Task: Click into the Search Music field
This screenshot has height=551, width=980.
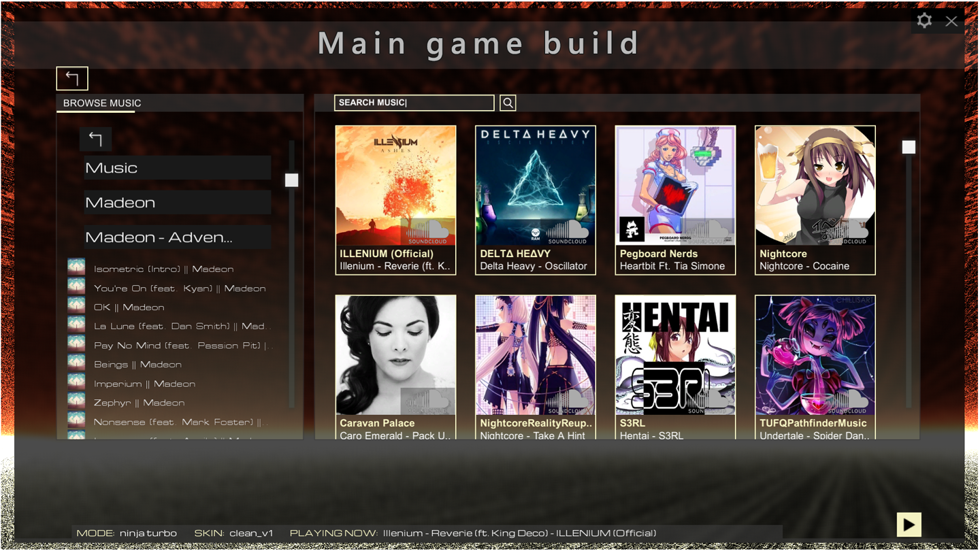Action: [x=414, y=103]
